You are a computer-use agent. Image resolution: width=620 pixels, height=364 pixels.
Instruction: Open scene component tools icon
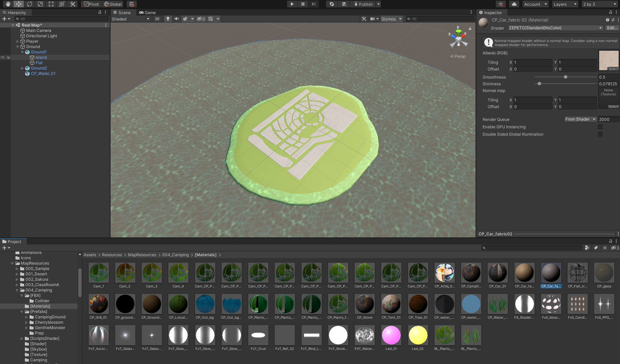click(x=364, y=19)
